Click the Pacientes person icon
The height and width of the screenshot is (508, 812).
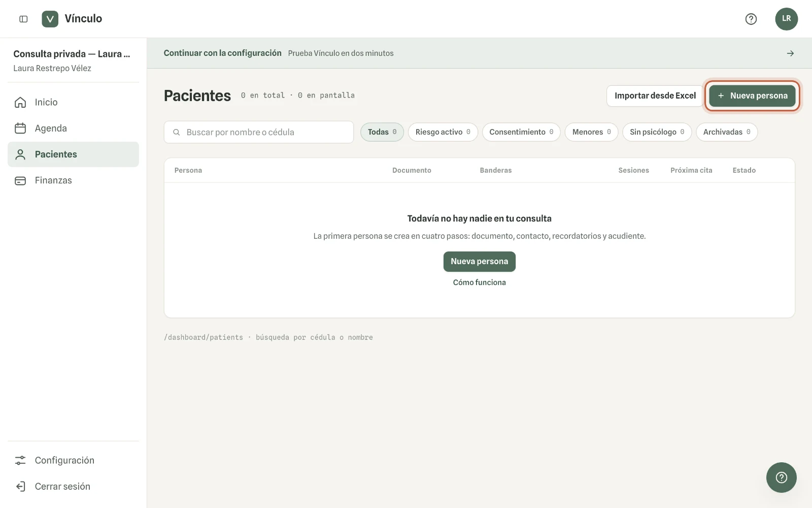coord(20,154)
